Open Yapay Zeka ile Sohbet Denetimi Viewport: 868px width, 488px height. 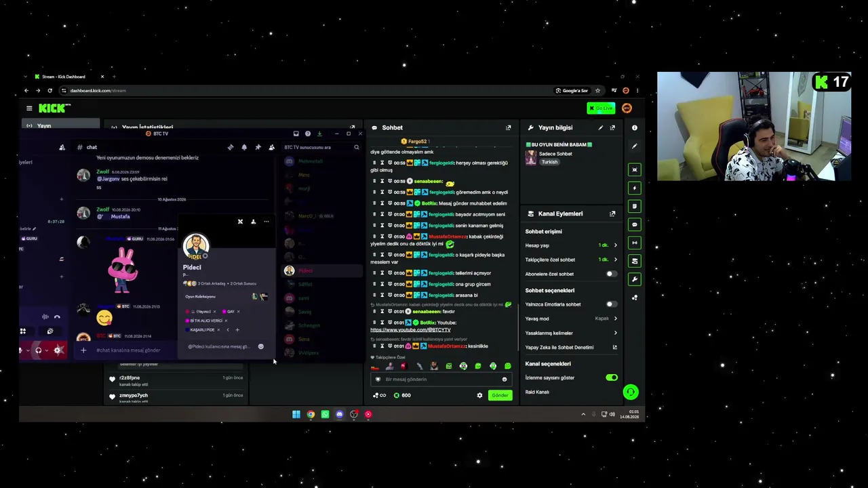(571, 347)
